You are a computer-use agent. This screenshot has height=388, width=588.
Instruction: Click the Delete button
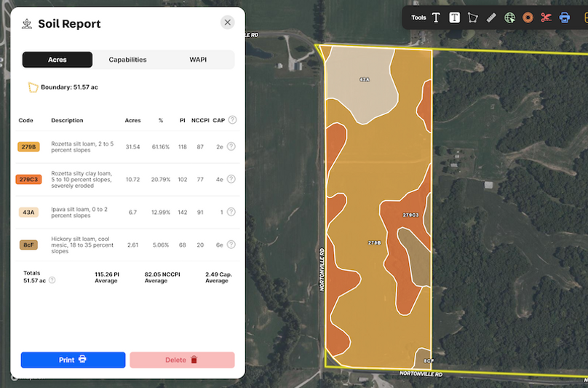tap(182, 360)
